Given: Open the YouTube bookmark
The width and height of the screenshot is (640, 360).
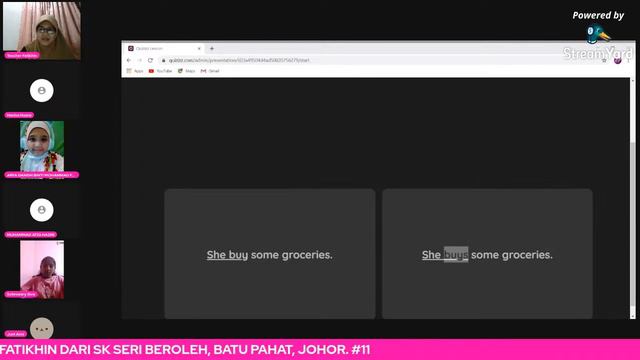Looking at the screenshot, I should point(160,71).
